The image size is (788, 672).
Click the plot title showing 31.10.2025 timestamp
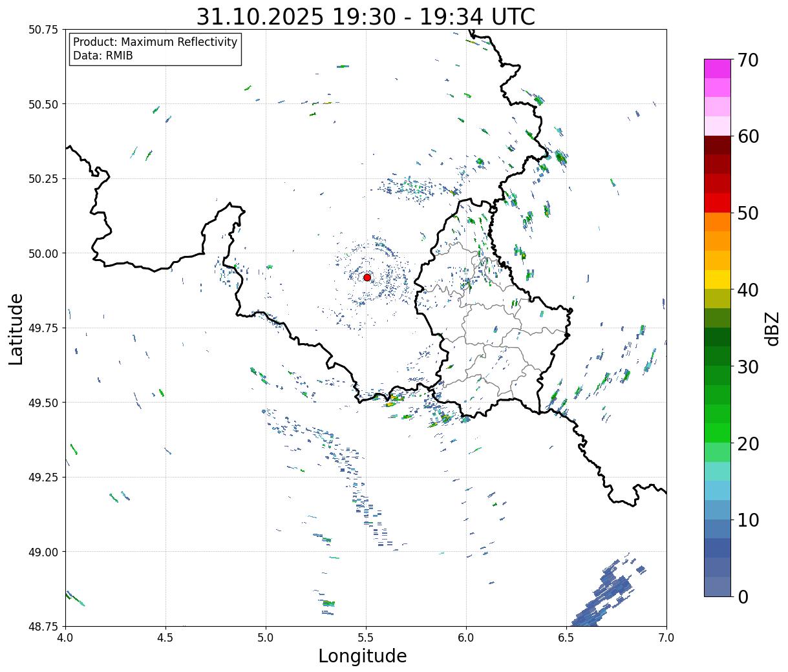click(x=365, y=16)
